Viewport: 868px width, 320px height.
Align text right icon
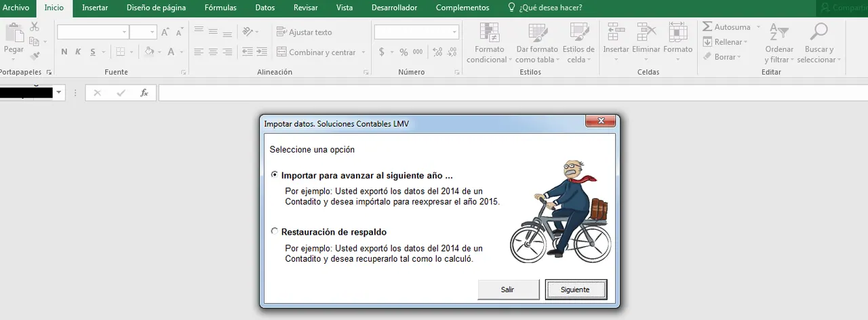pyautogui.click(x=227, y=52)
